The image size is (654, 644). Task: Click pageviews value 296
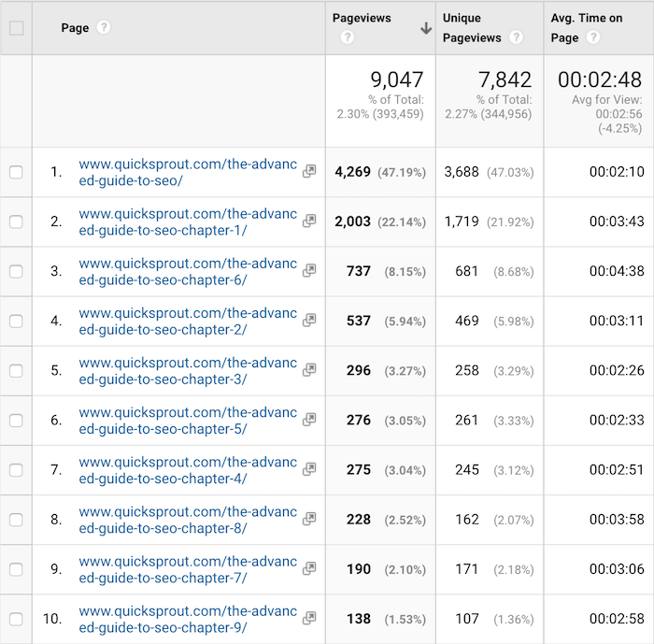tap(359, 370)
